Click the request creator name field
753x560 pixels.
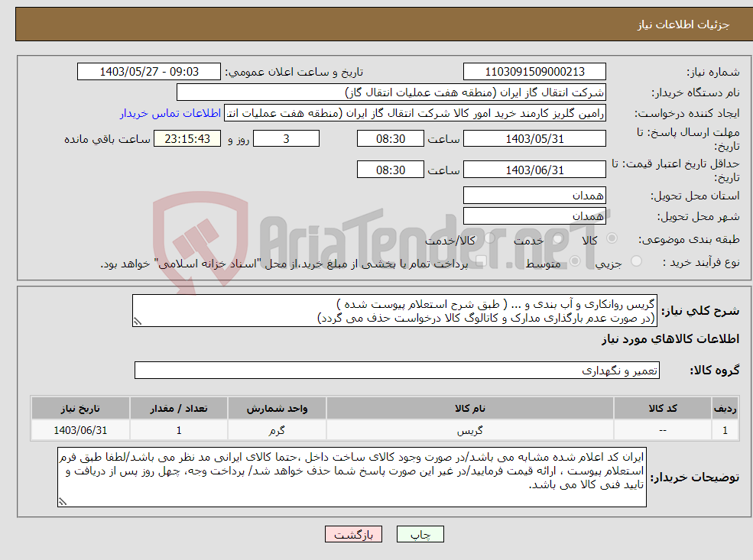tap(415, 113)
